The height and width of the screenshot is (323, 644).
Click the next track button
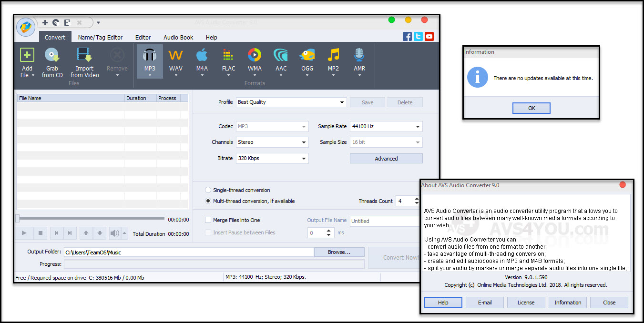(x=70, y=233)
